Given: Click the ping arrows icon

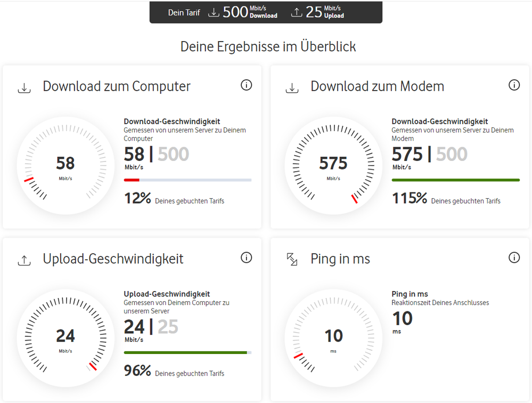Looking at the screenshot, I should (x=292, y=260).
